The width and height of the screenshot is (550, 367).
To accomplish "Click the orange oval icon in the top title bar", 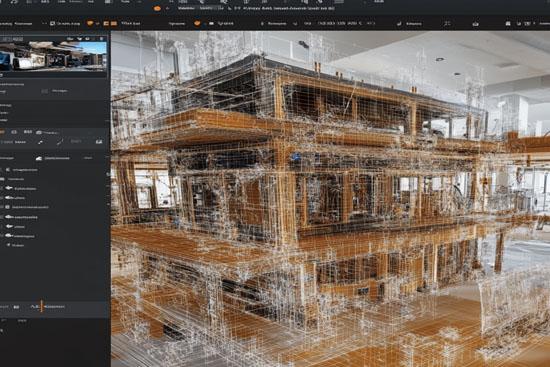I will click(x=157, y=8).
